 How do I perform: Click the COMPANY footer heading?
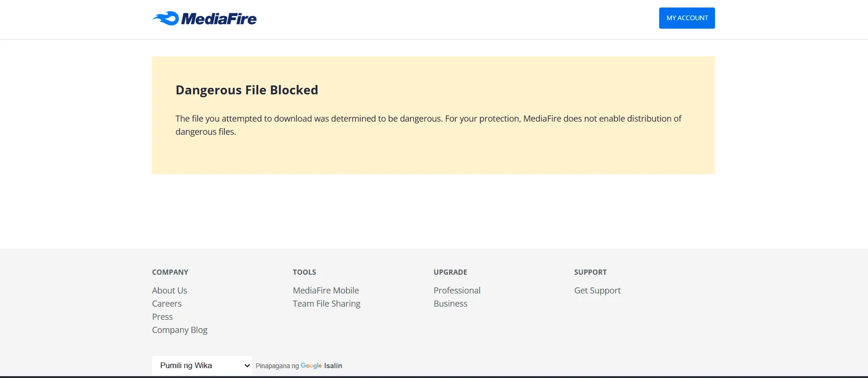170,272
